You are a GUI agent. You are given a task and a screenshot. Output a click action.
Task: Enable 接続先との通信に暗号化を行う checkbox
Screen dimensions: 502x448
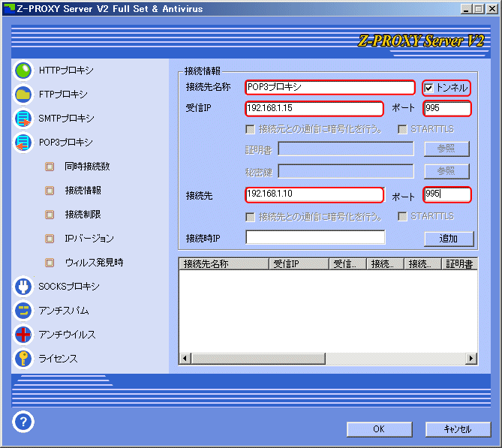[250, 217]
